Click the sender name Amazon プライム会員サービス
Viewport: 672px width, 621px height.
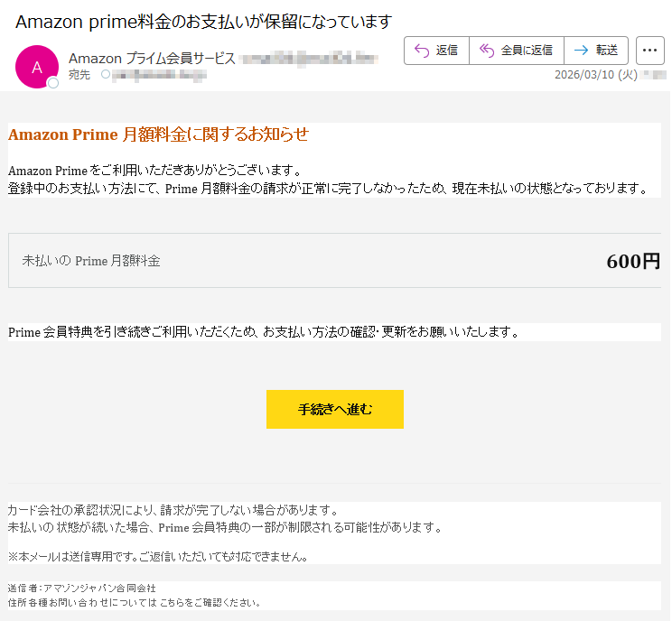pos(152,59)
